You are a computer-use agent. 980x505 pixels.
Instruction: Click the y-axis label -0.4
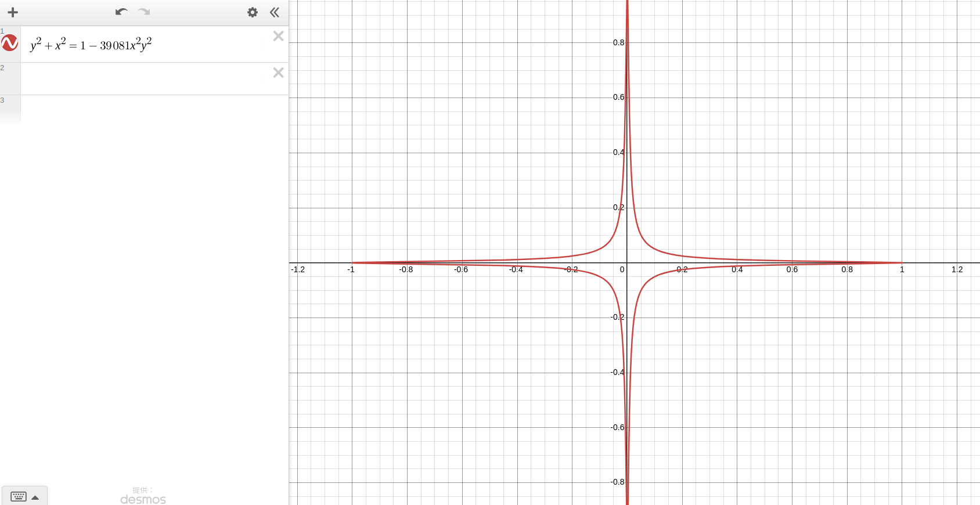[618, 372]
